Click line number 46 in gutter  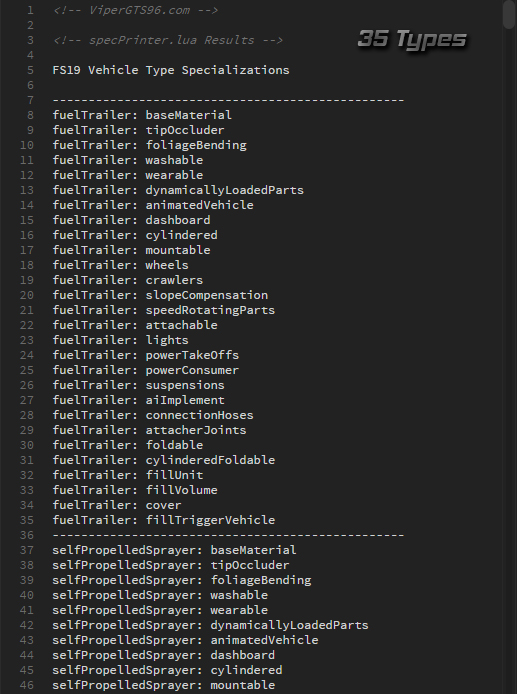27,685
